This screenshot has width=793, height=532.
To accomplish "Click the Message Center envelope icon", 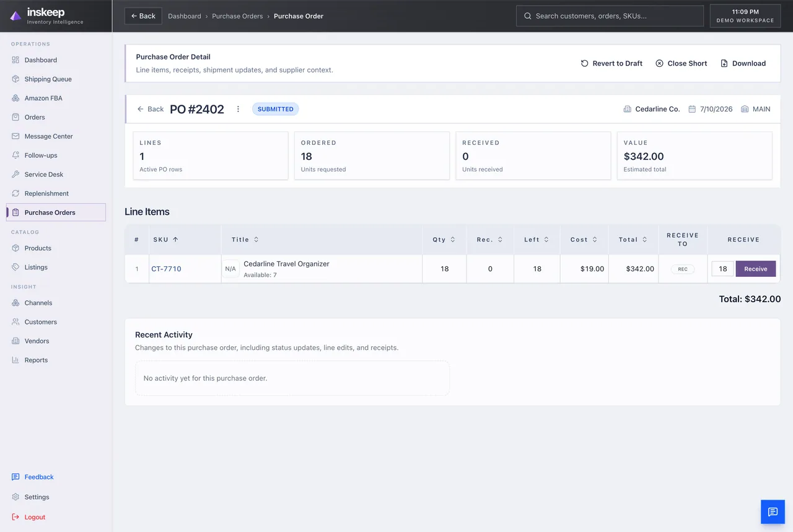I will (x=15, y=136).
